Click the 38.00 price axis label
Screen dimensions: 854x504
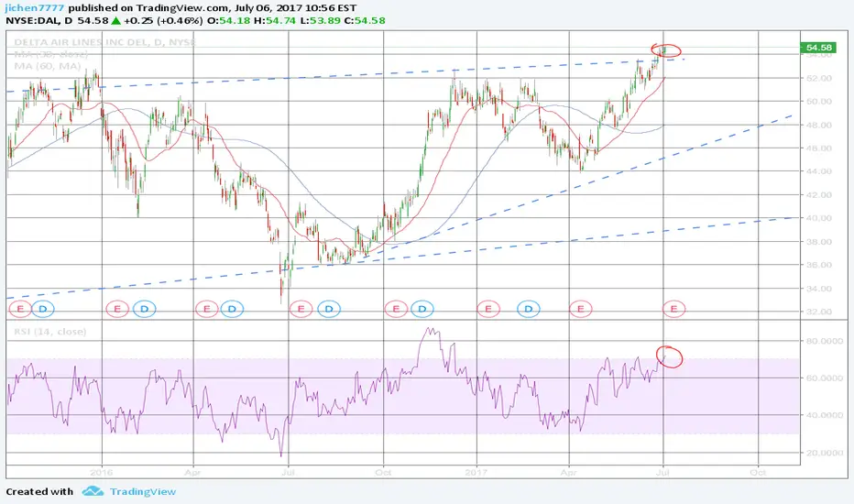[x=819, y=241]
